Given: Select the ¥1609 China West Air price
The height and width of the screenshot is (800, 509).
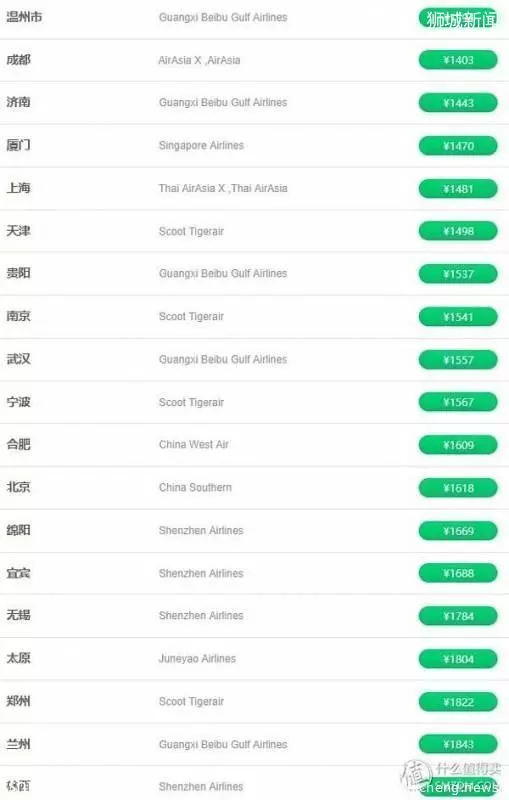Looking at the screenshot, I should click(458, 445).
